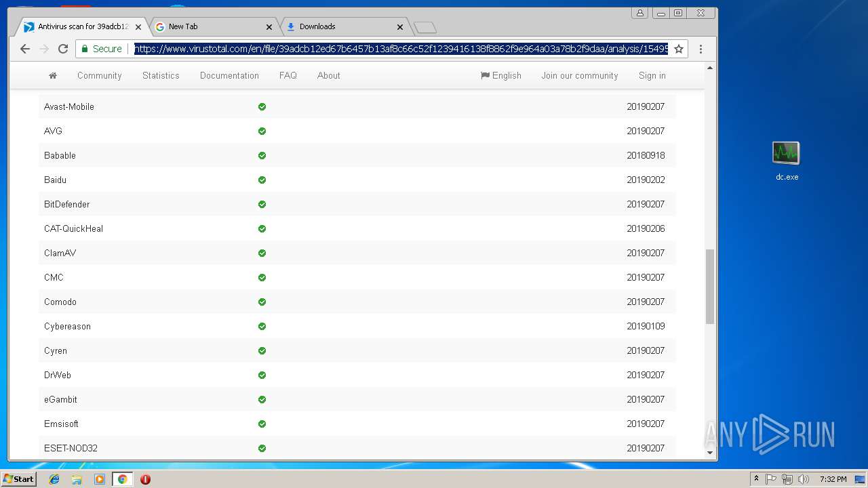Open the Statistics menu item
The image size is (868, 488).
tap(161, 75)
